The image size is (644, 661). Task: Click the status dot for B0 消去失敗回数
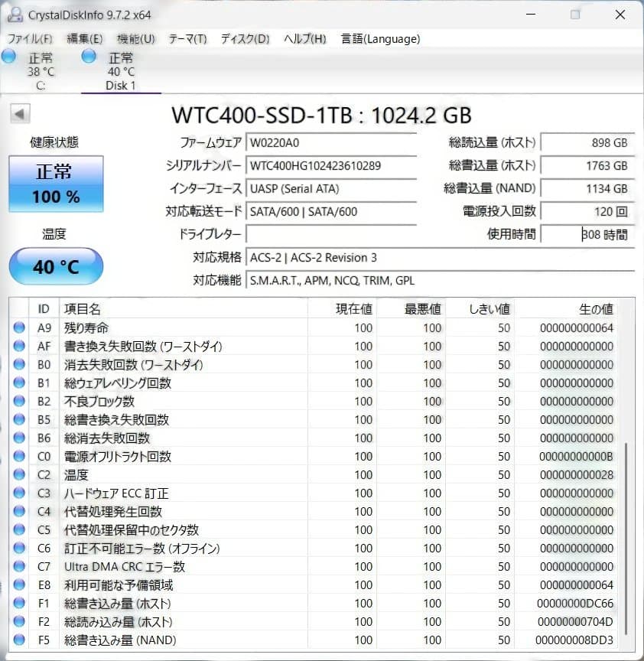pos(19,364)
